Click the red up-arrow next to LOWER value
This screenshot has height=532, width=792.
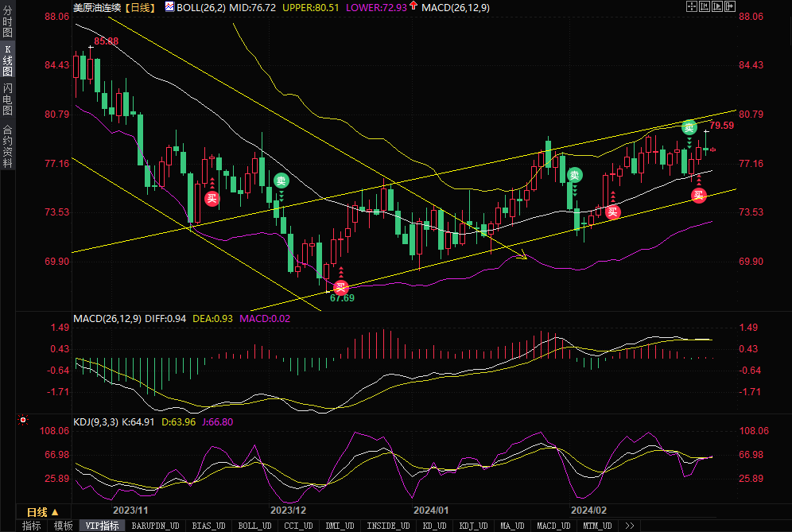click(x=436, y=6)
